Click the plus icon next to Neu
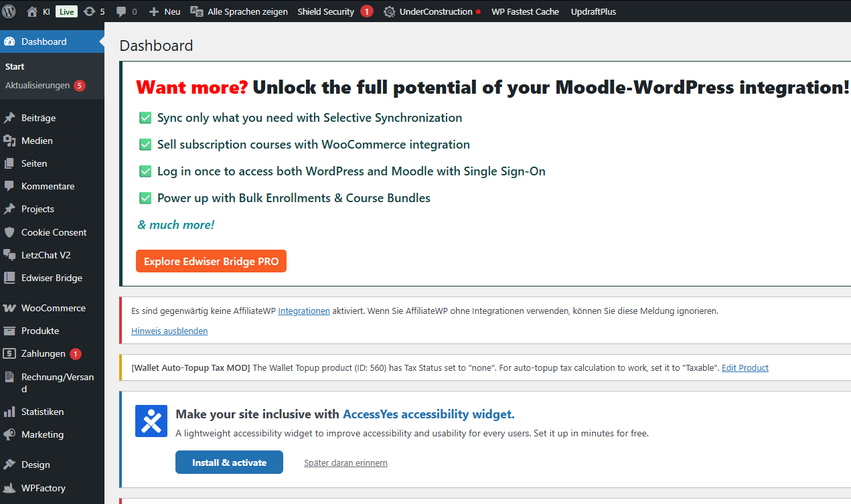851x504 pixels. [x=153, y=11]
